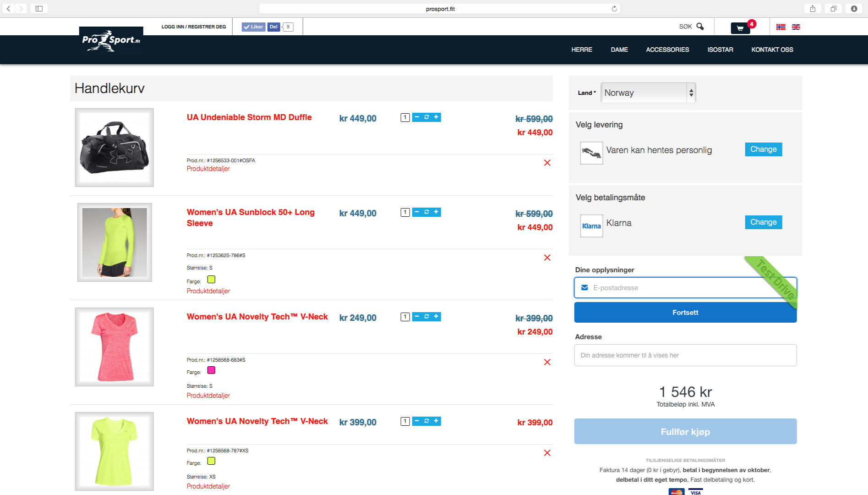
Task: Switch language to English flag
Action: tap(796, 27)
